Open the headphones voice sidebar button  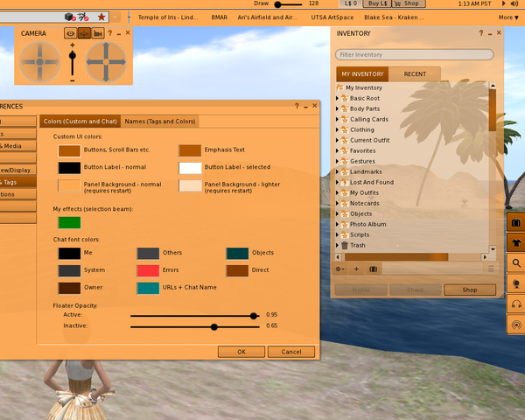click(x=516, y=304)
